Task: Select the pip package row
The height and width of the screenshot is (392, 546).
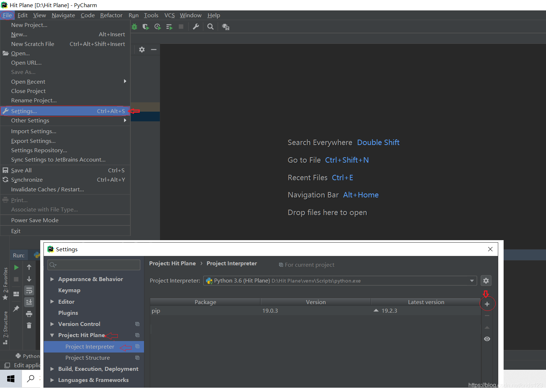Action: pos(315,311)
